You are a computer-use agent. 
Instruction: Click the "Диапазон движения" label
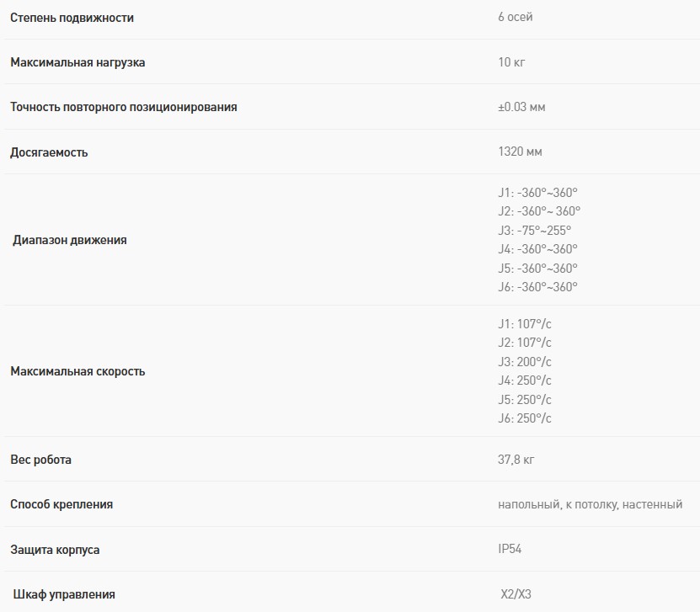pos(70,240)
